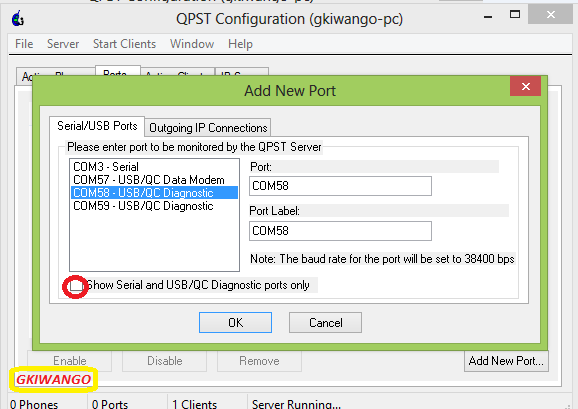This screenshot has width=578, height=409.
Task: Open the Window menu
Action: coord(192,44)
